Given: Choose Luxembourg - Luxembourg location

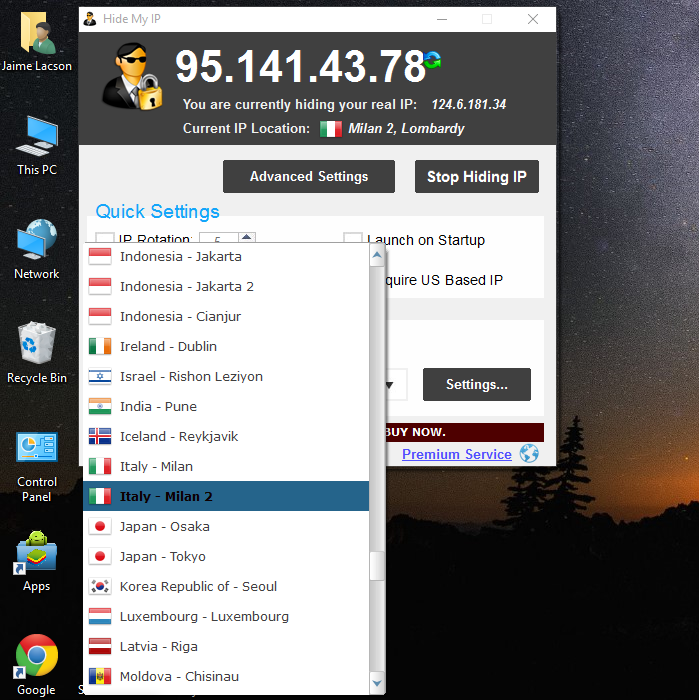Looking at the screenshot, I should (x=226, y=617).
